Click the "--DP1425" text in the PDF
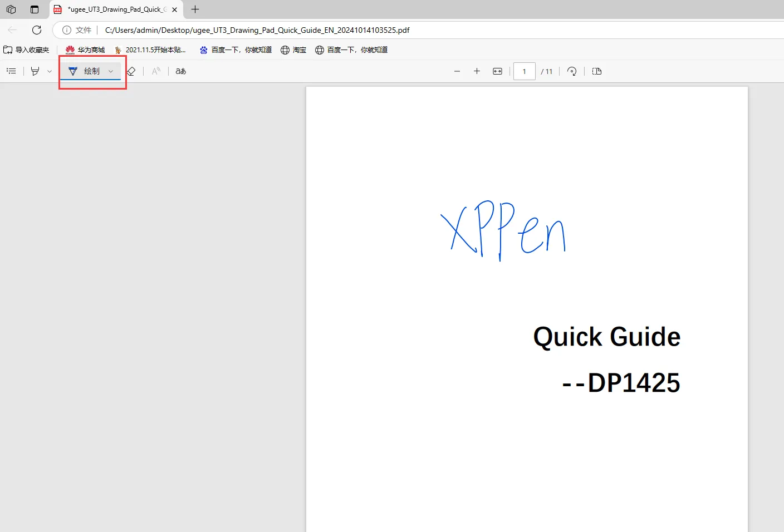 pos(621,383)
